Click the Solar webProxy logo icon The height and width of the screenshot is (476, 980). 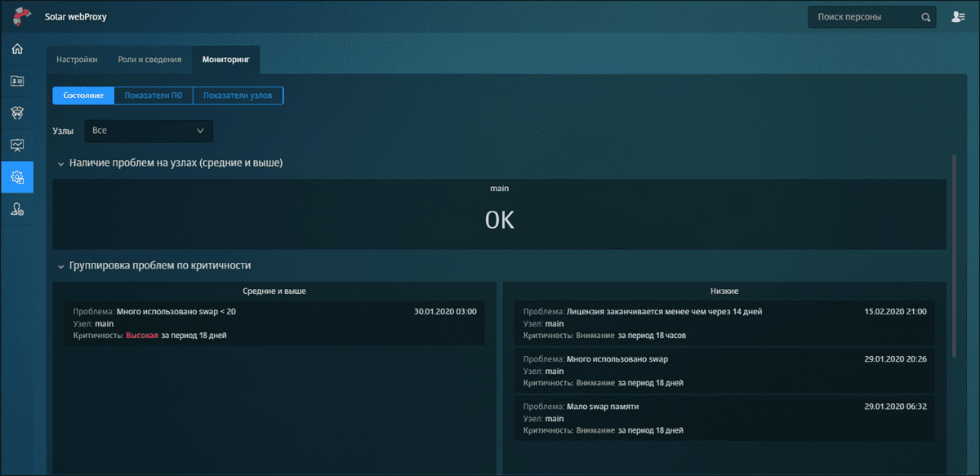coord(22,16)
